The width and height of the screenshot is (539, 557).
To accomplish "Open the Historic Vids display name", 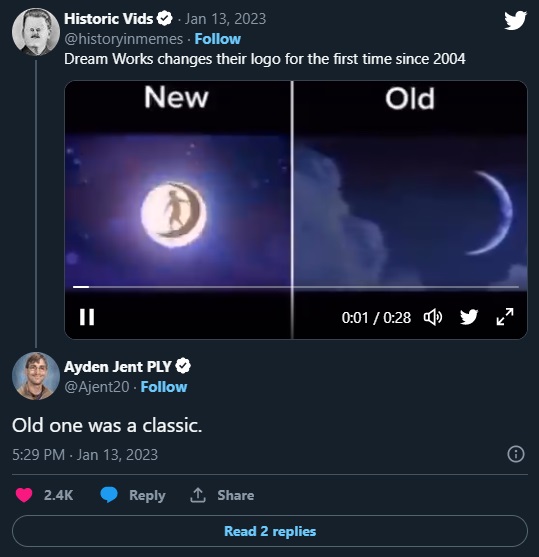I will coord(108,19).
